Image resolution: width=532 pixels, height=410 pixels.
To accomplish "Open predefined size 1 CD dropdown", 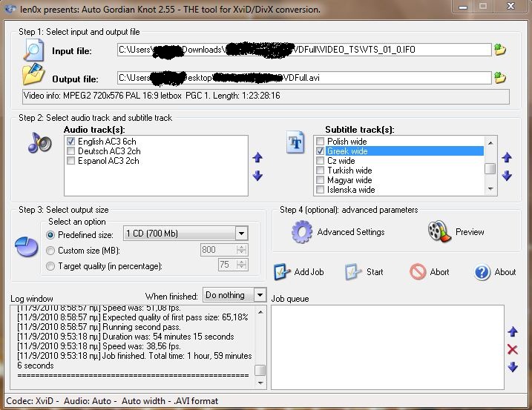I will [185, 234].
